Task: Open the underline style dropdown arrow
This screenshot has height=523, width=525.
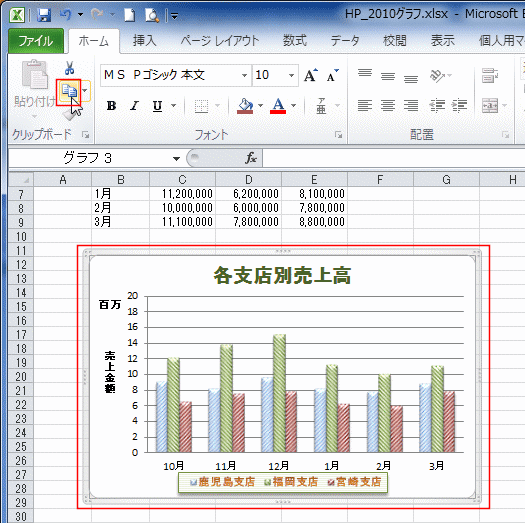Action: [173, 106]
